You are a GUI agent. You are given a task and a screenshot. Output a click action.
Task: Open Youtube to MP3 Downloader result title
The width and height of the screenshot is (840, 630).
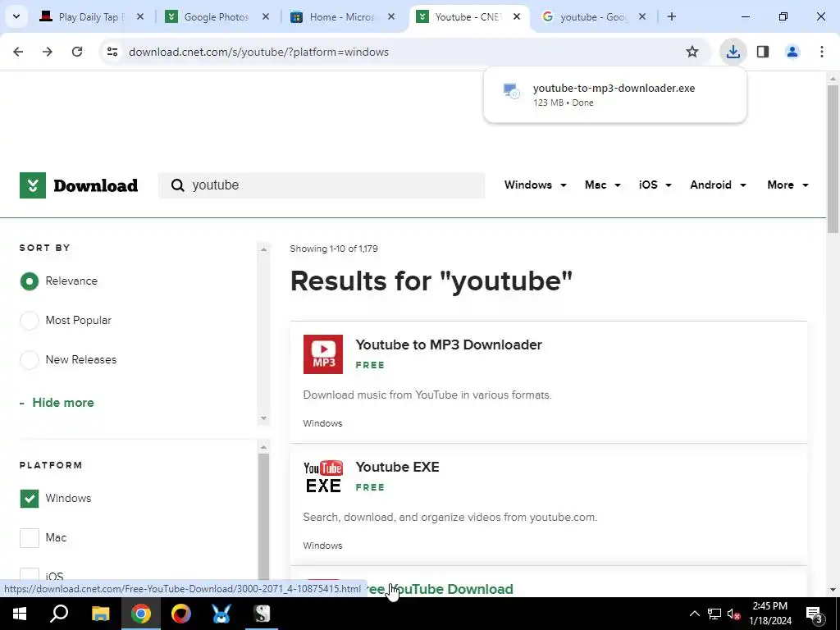[449, 345]
